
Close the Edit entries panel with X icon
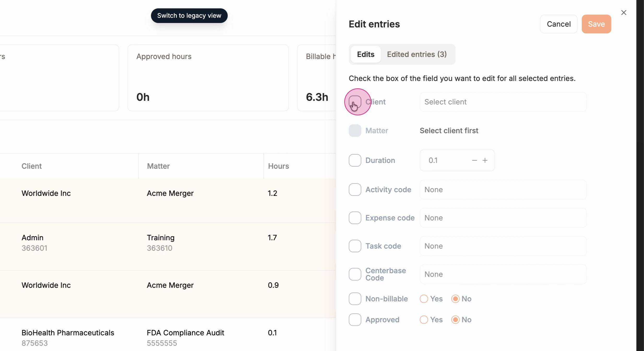point(624,13)
